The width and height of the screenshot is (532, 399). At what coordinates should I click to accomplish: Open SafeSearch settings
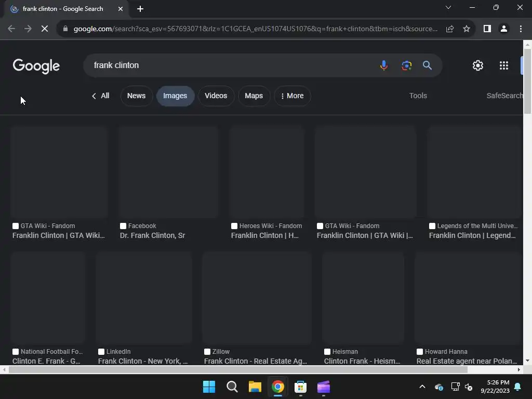pos(504,96)
